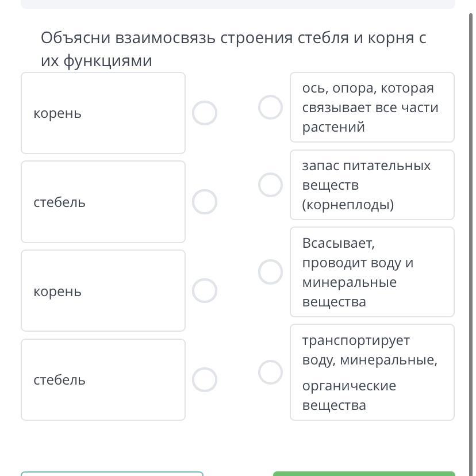
Task: Click the 'транспортирует воду, минеральные, органические' card
Action: coord(372,373)
